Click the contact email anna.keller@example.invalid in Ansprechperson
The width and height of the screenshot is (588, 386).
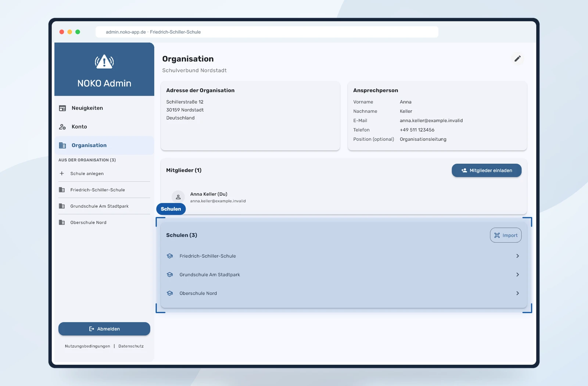(431, 121)
